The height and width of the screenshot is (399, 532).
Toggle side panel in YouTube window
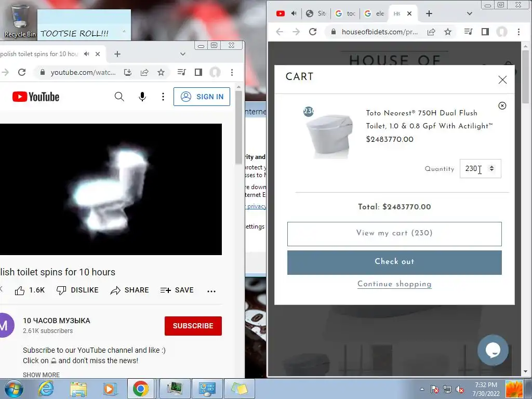(x=198, y=72)
